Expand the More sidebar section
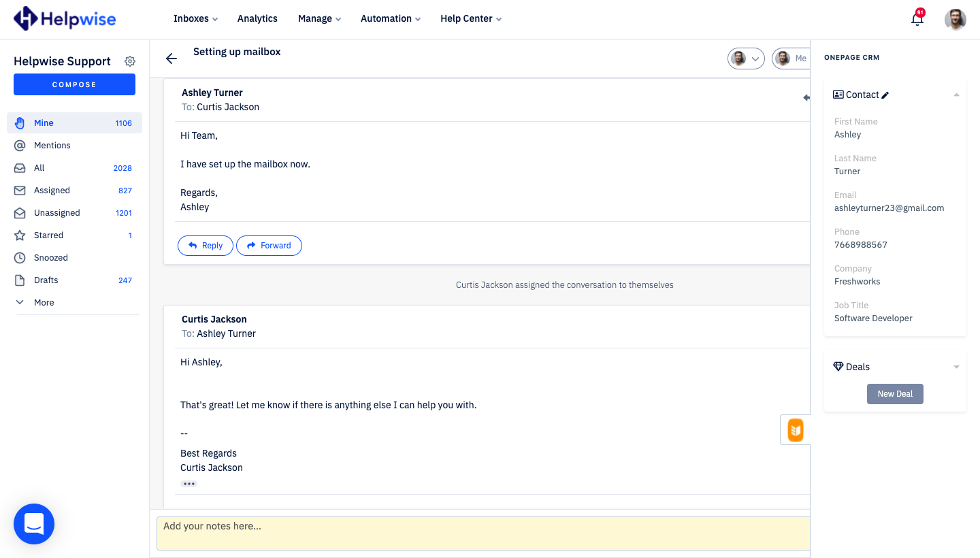 pos(44,302)
